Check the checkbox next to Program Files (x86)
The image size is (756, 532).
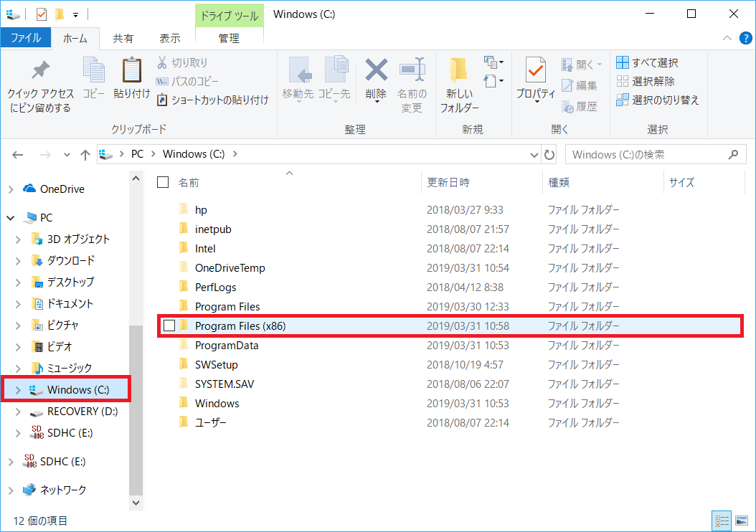[169, 326]
